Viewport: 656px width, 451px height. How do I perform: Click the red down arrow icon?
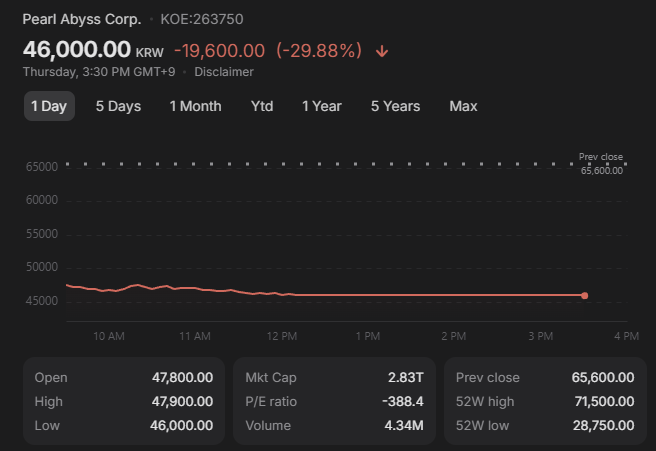(x=382, y=51)
